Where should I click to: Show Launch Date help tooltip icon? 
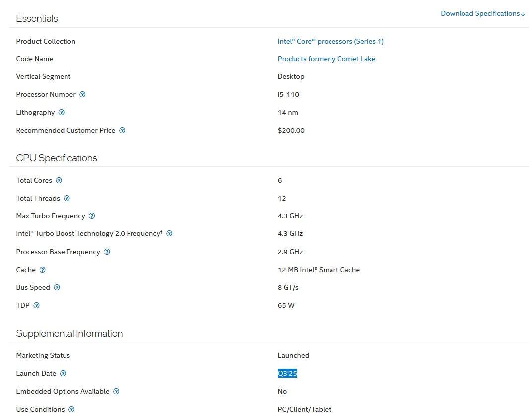pyautogui.click(x=63, y=373)
